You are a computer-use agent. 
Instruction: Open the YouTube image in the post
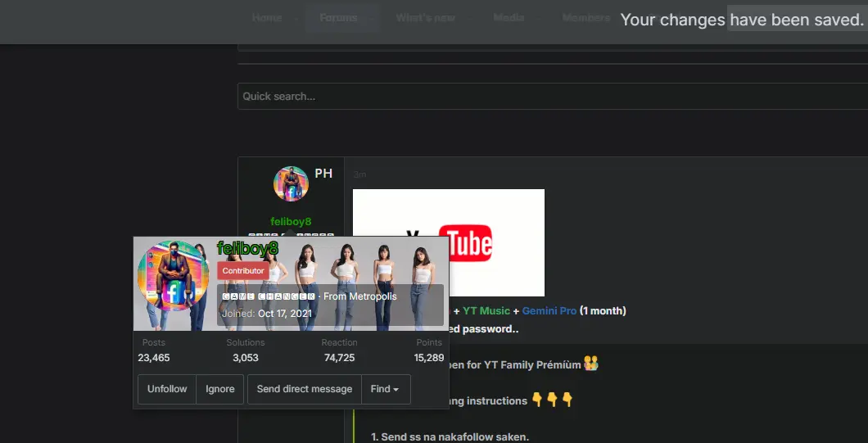coord(449,242)
